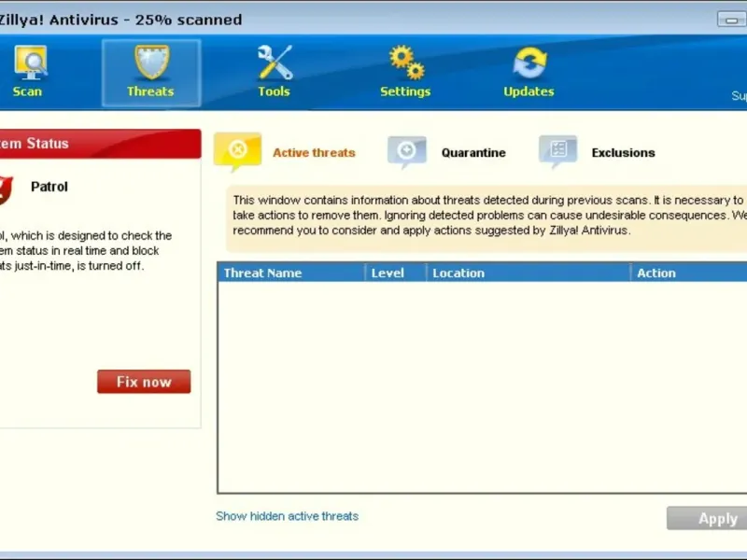Open Tools wrench and screwdriver icon
Viewport: 747px width, 560px height.
275,63
